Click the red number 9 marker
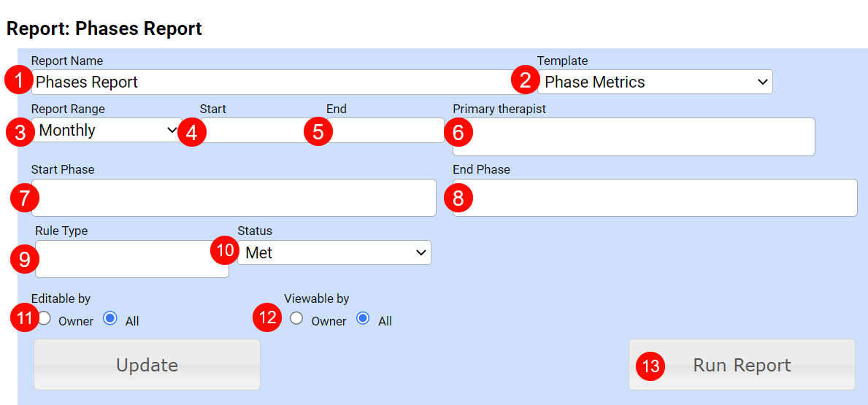The image size is (868, 405). (x=25, y=259)
